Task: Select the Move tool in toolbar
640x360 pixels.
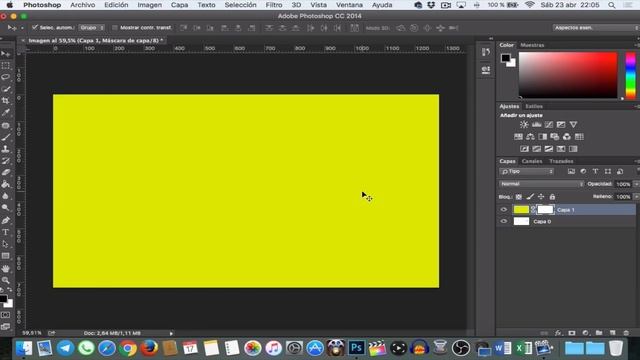Action: 6,54
